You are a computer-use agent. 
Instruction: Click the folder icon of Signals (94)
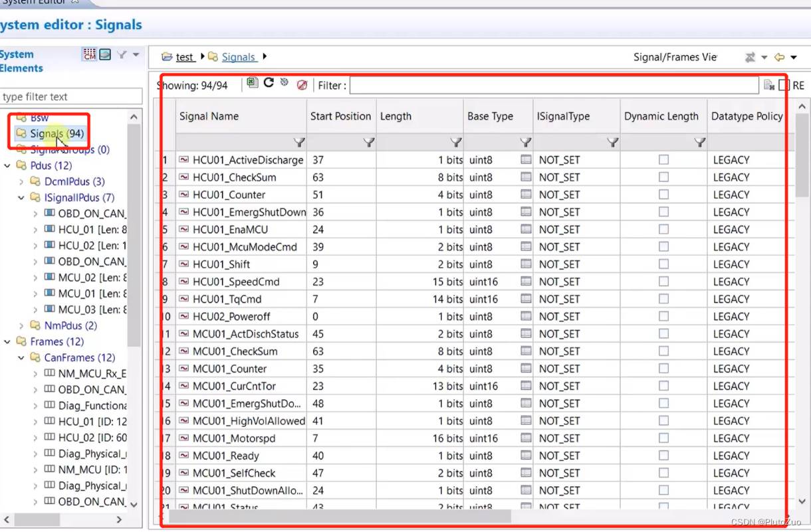click(21, 133)
